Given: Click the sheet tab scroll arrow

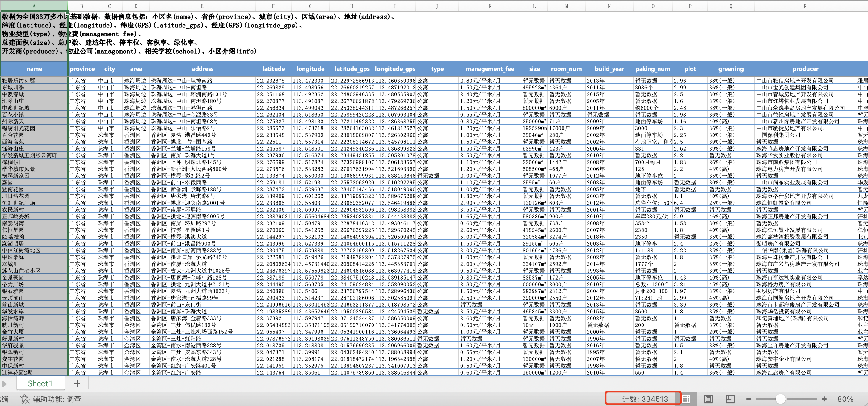Looking at the screenshot, I should click(4, 384).
